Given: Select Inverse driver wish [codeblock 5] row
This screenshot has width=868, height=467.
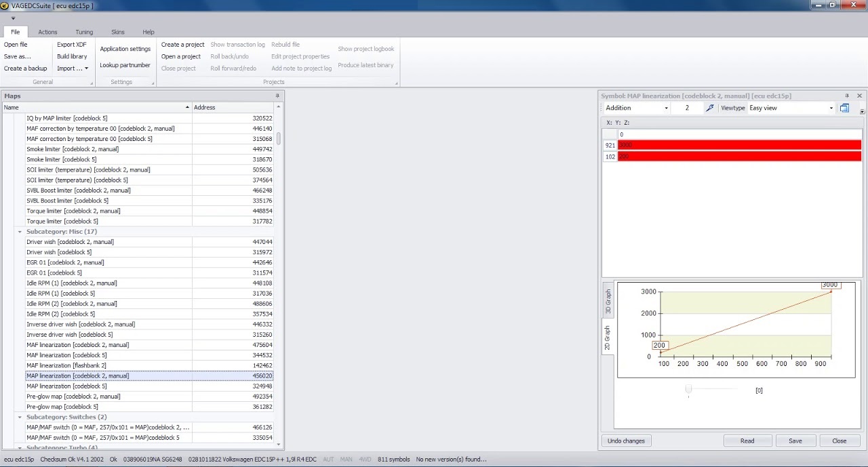Looking at the screenshot, I should pyautogui.click(x=149, y=334).
